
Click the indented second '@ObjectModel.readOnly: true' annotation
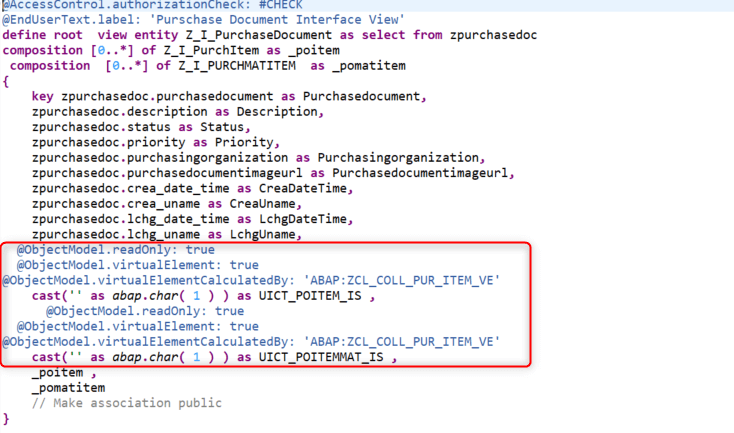tap(145, 311)
